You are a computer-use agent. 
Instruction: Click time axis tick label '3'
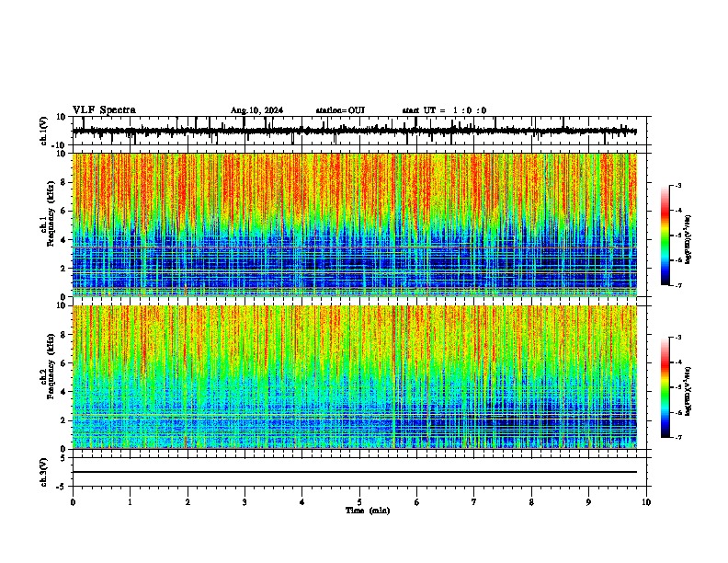[245, 502]
